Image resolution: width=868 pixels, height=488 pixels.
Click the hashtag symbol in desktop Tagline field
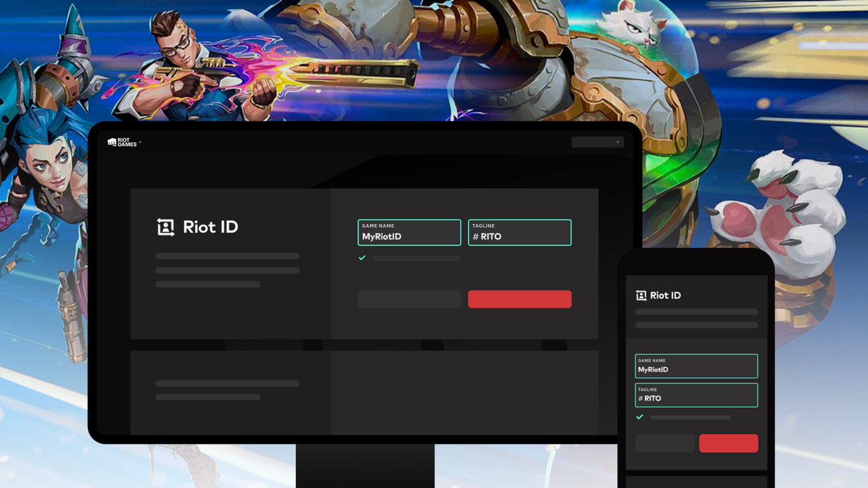coord(475,236)
